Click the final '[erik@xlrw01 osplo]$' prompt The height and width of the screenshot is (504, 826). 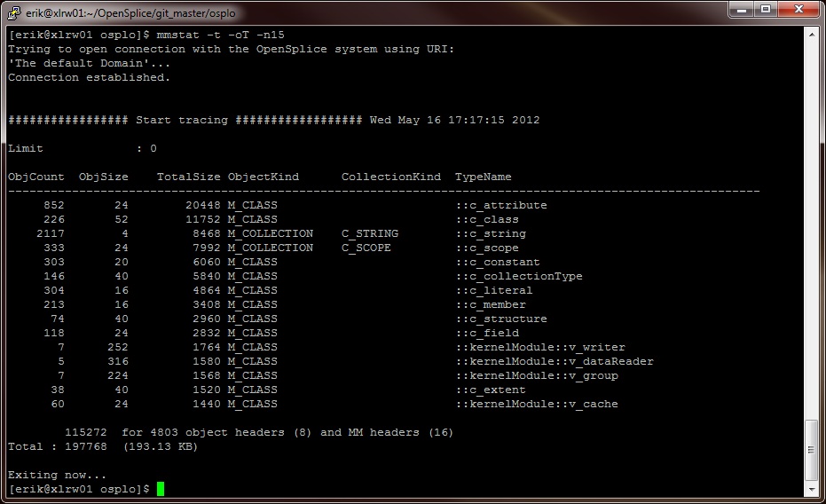click(x=79, y=489)
